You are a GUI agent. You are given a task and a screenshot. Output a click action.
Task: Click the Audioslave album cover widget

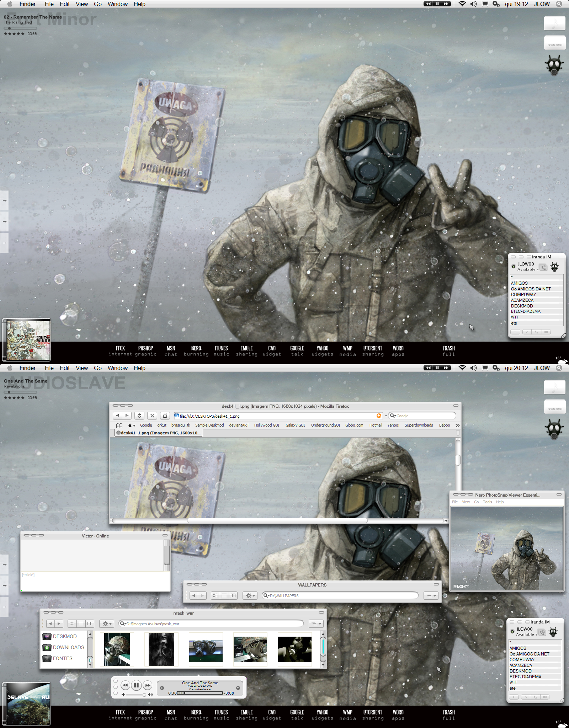pyautogui.click(x=27, y=703)
